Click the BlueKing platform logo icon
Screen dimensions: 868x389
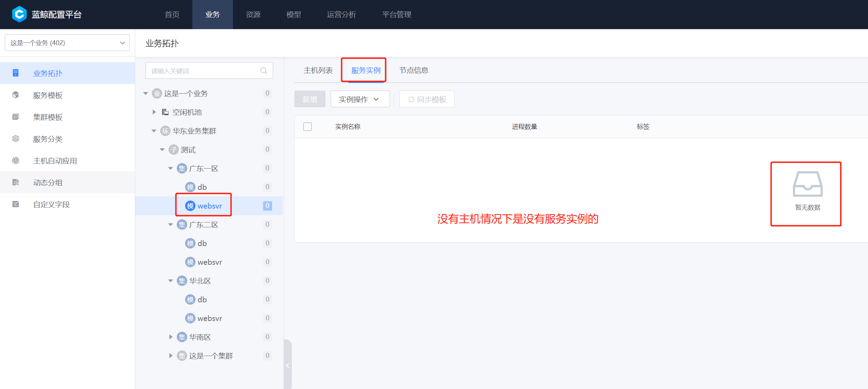[x=19, y=14]
